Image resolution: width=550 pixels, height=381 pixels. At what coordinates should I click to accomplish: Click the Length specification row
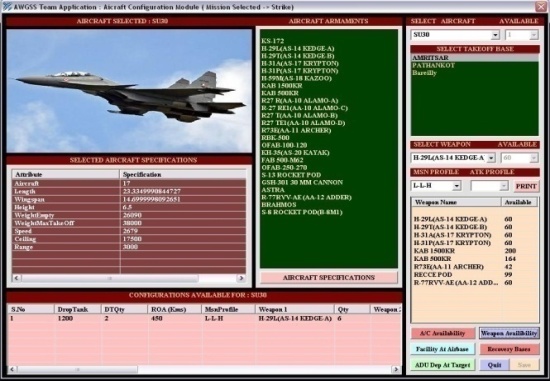coord(129,192)
